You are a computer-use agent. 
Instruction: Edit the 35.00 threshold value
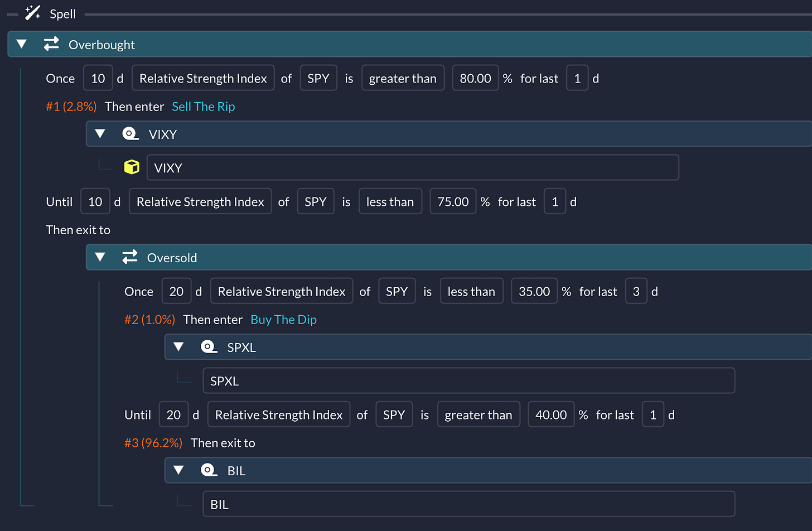[534, 291]
